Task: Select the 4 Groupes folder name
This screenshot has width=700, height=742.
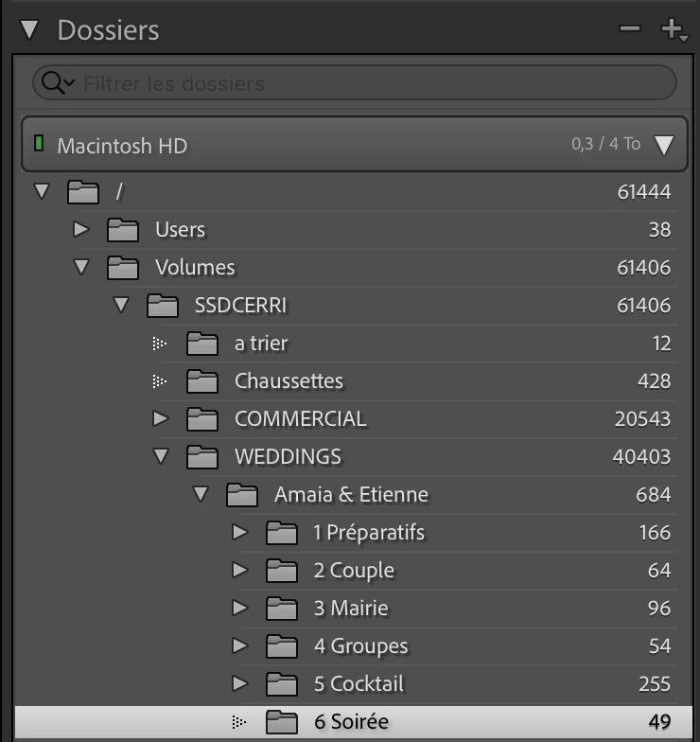Action: point(361,646)
